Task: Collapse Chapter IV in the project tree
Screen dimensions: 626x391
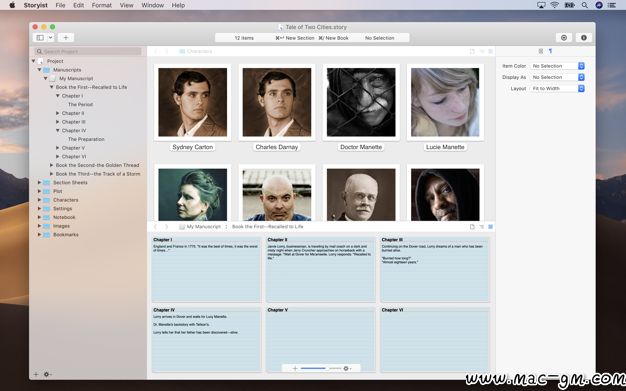Action: 57,131
